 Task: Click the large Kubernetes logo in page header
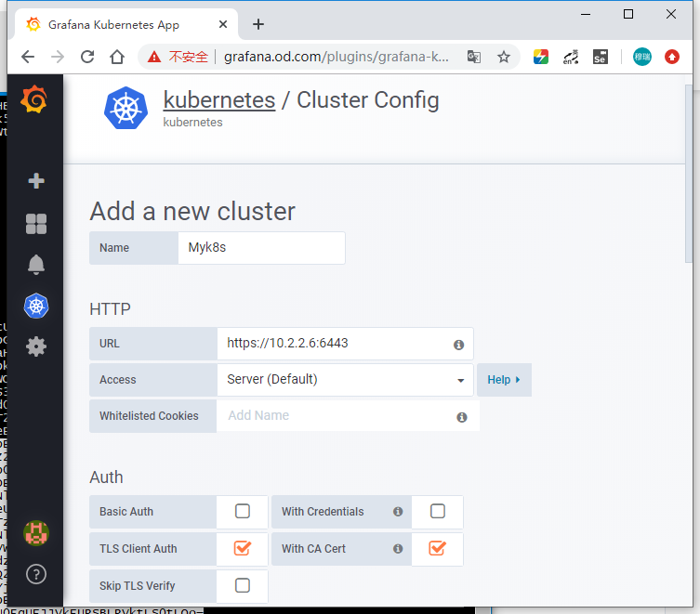point(125,108)
